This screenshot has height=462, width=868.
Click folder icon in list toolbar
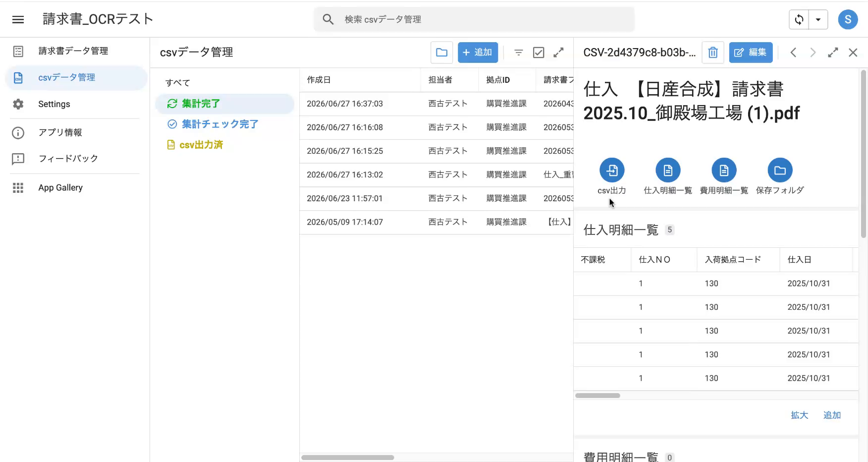click(441, 53)
